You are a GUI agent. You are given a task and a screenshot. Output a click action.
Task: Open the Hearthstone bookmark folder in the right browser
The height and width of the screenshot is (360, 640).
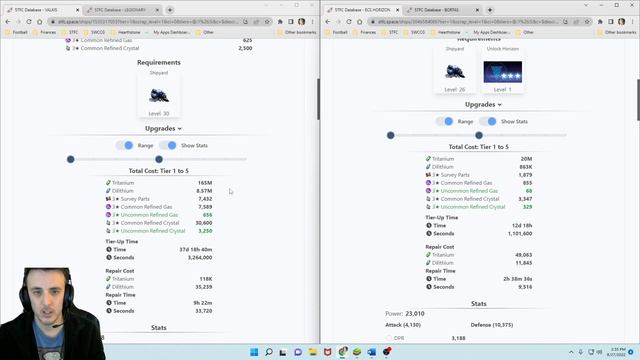pos(446,32)
